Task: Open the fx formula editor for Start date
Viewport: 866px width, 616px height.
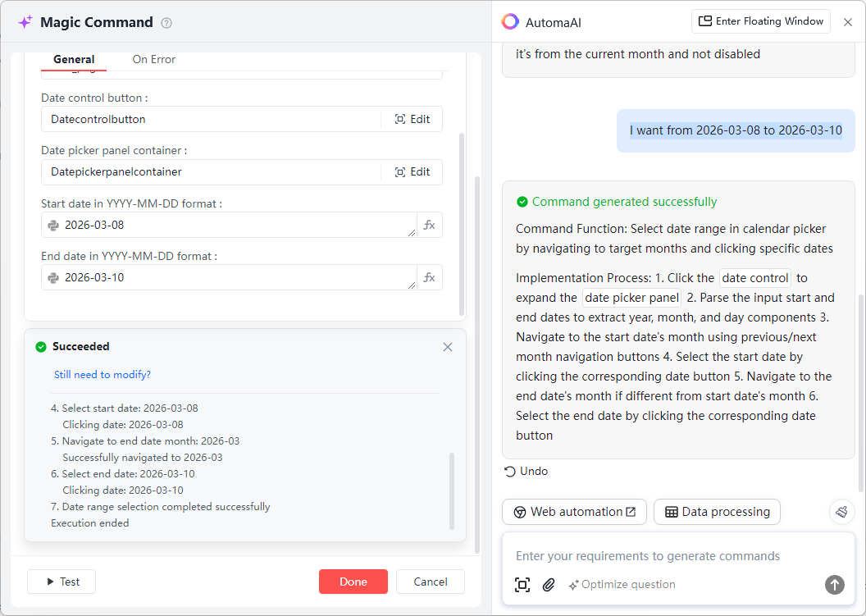Action: pyautogui.click(x=429, y=224)
